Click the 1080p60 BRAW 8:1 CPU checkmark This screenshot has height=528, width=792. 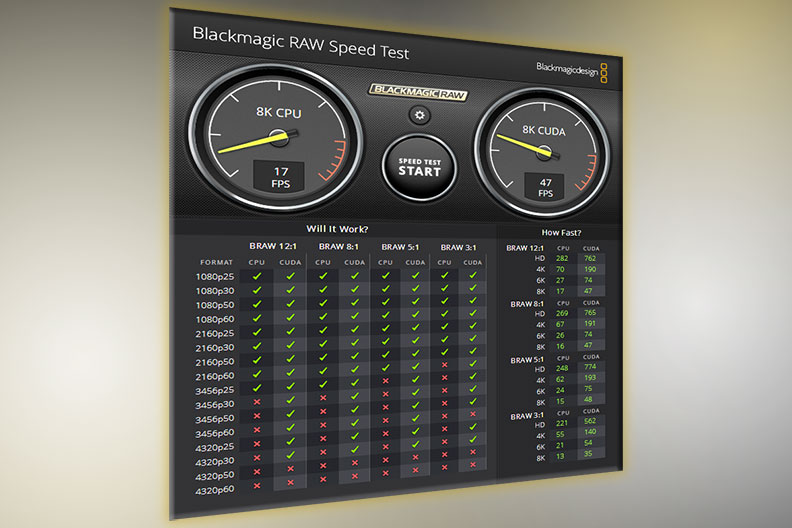coord(323,317)
